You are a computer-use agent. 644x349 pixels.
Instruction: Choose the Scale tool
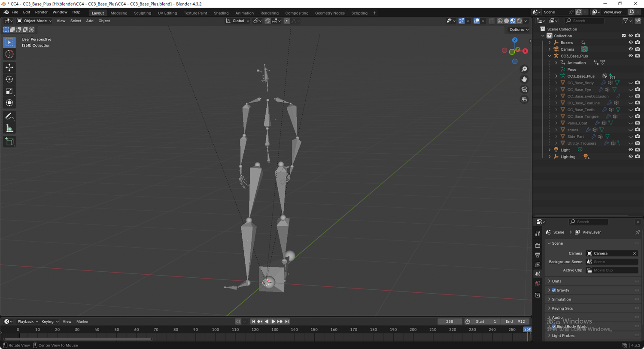pyautogui.click(x=9, y=91)
